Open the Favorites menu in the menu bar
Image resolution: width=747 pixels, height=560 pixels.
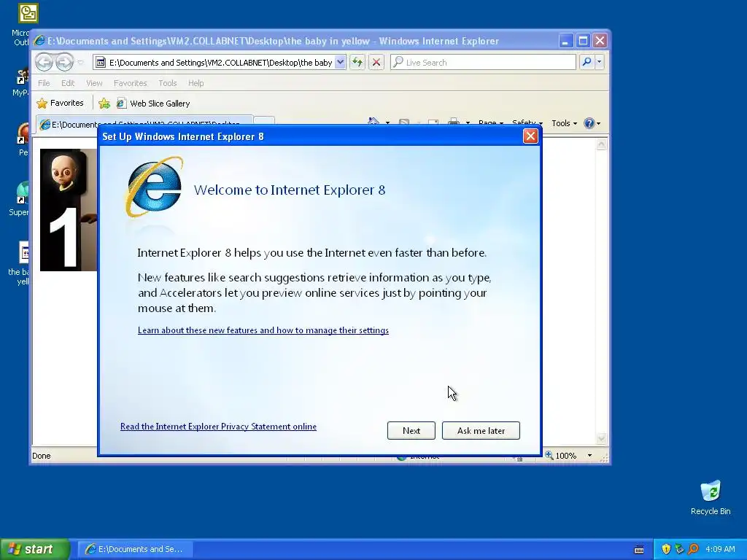click(x=130, y=83)
